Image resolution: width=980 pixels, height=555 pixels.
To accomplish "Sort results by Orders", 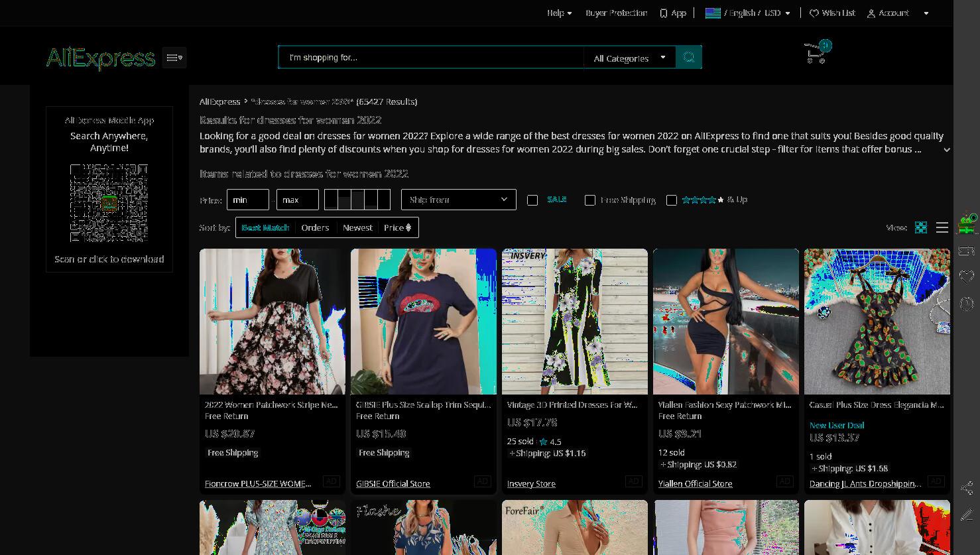I will (x=315, y=227).
